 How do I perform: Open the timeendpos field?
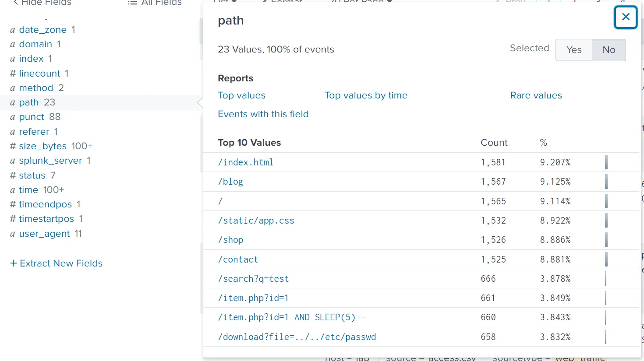[x=45, y=204]
